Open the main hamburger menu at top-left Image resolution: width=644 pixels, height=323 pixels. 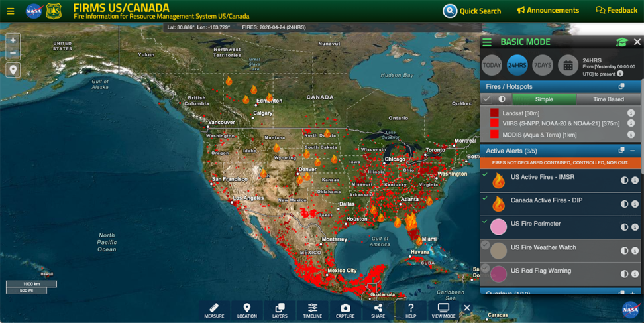[10, 11]
